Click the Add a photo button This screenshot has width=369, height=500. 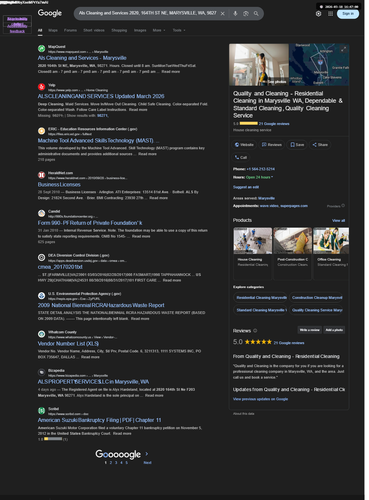point(334,330)
